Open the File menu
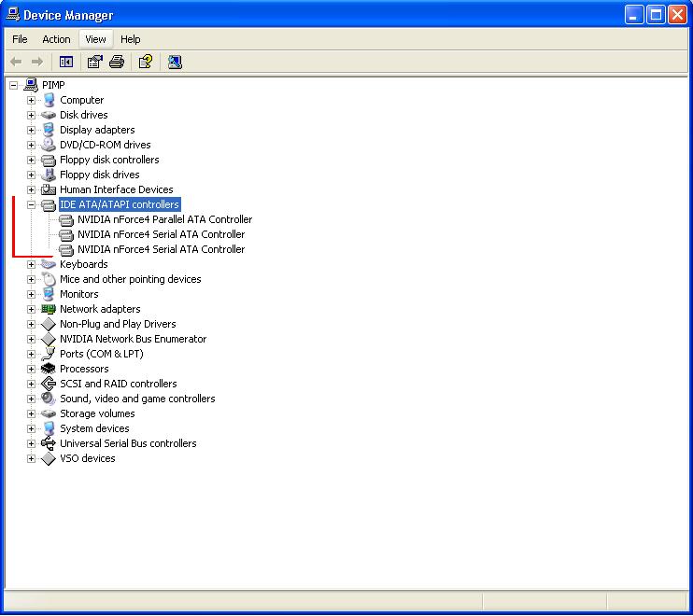Image resolution: width=693 pixels, height=616 pixels. point(20,39)
